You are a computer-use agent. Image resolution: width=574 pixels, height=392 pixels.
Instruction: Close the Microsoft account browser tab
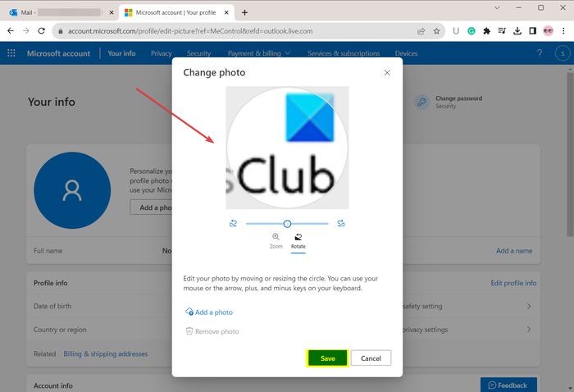(226, 12)
